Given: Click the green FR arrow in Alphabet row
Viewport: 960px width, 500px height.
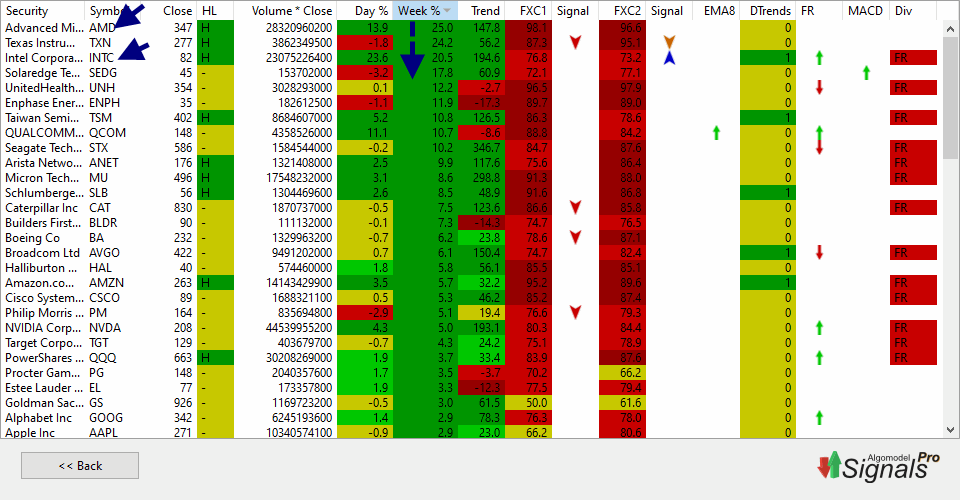Looking at the screenshot, I should point(819,417).
